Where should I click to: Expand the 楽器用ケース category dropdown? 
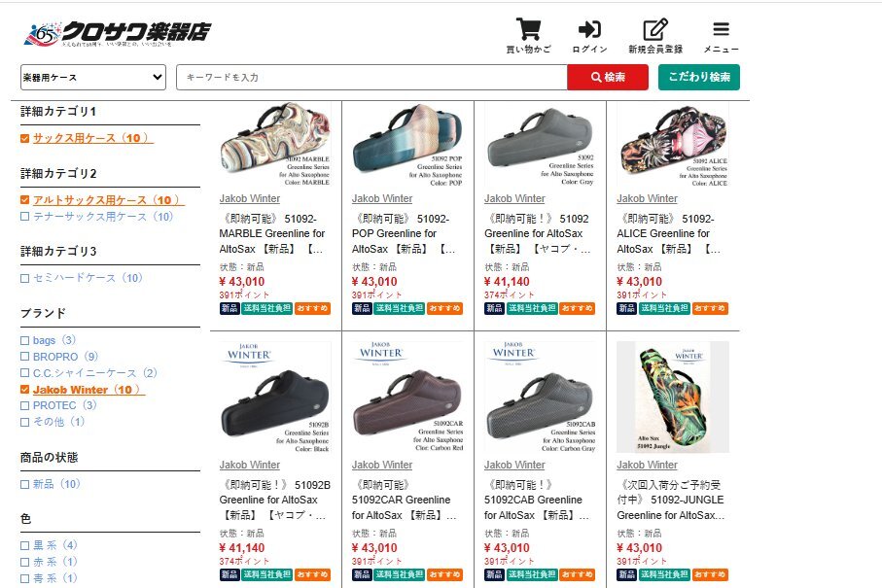[92, 77]
